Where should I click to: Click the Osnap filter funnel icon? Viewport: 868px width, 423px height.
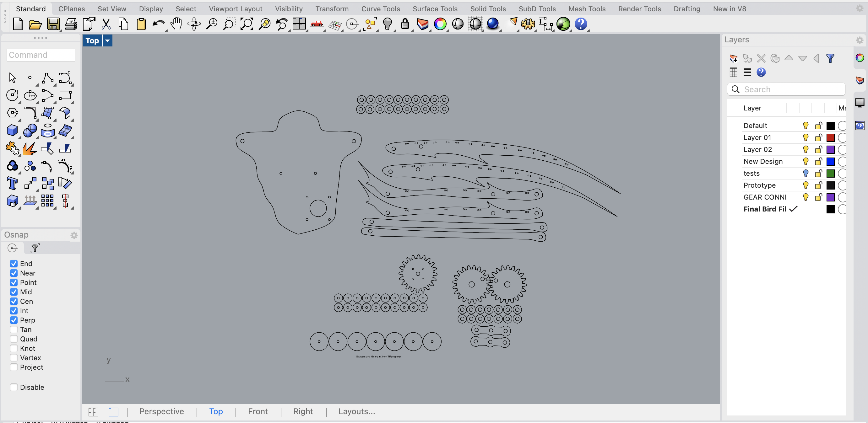[x=35, y=248]
